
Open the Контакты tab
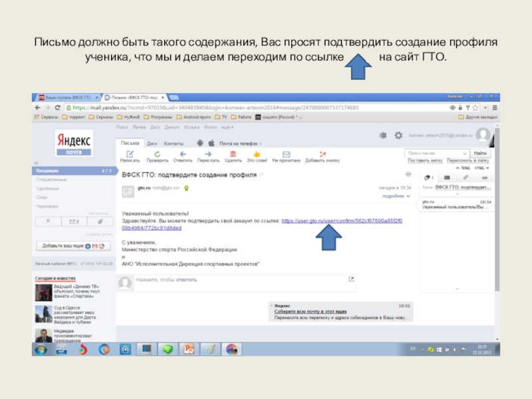coord(174,143)
